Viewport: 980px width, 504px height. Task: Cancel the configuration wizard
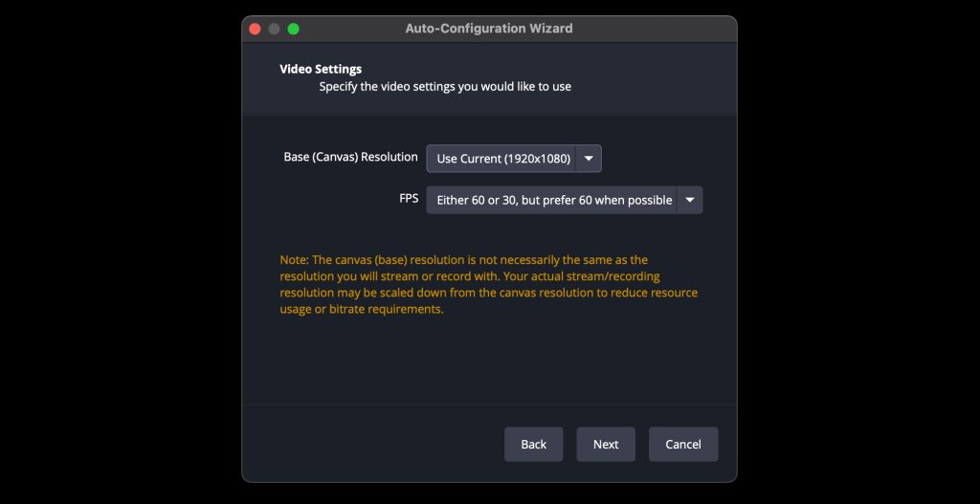click(683, 444)
